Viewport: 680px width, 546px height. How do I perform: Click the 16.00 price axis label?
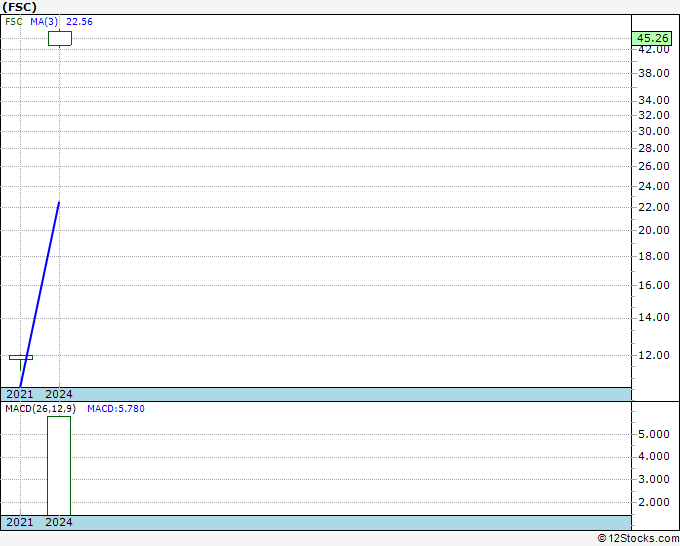654,285
